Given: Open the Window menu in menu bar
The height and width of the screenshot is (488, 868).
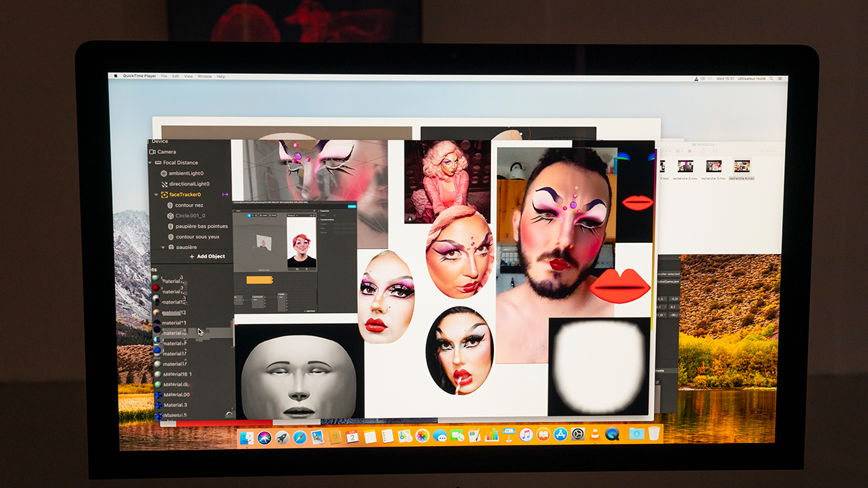Looking at the screenshot, I should point(205,76).
